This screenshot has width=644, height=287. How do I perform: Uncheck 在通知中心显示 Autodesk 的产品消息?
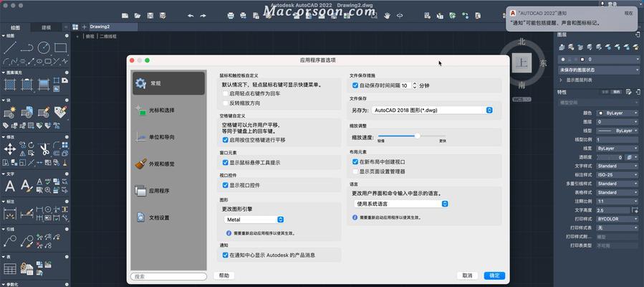226,255
